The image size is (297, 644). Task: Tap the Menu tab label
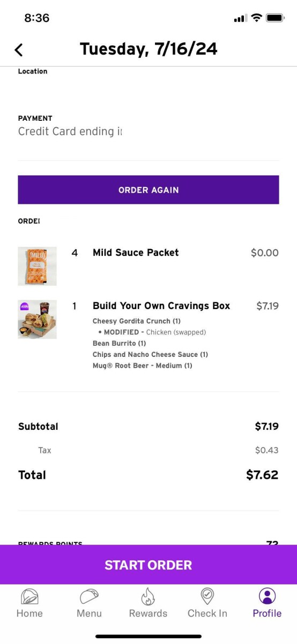point(89,613)
